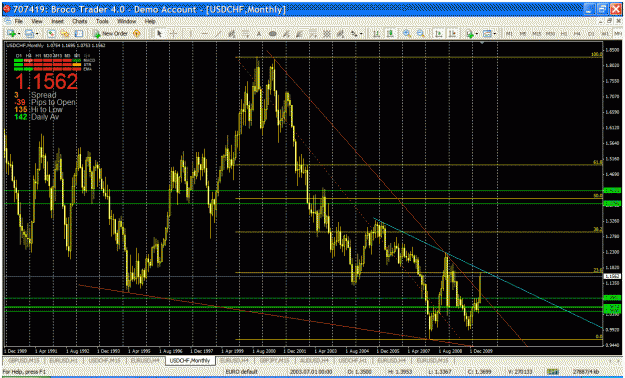The width and height of the screenshot is (625, 378).
Task: Open the Insert menu
Action: point(57,21)
